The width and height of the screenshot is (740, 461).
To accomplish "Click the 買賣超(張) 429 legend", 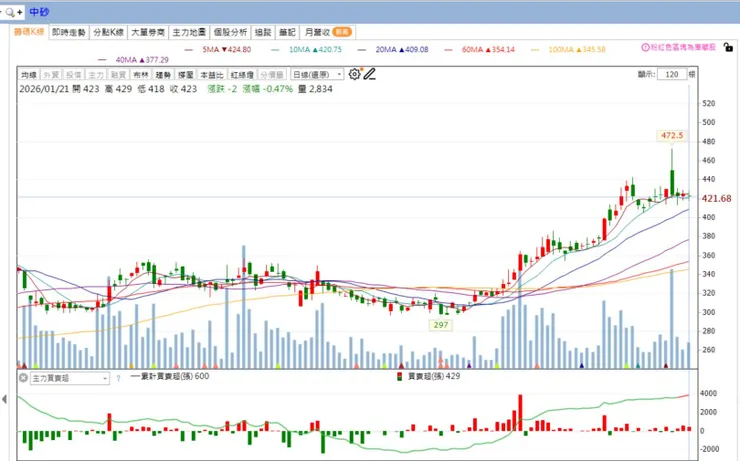I will 429,377.
